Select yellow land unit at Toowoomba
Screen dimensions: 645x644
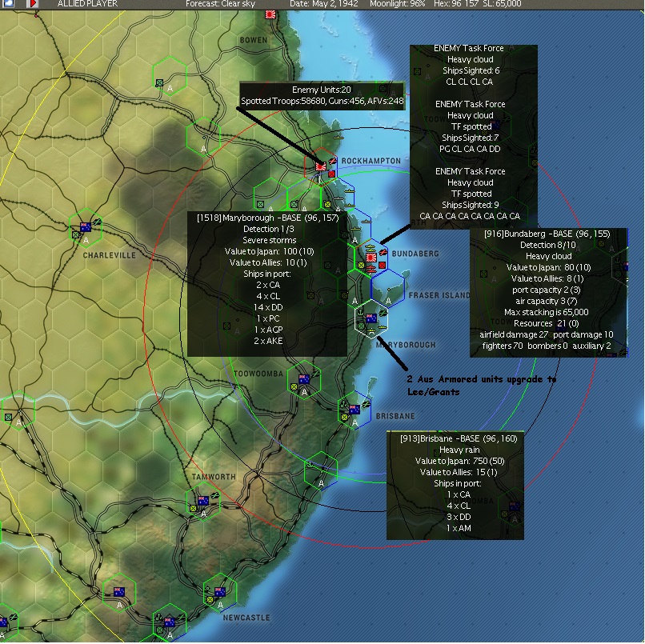(294, 387)
